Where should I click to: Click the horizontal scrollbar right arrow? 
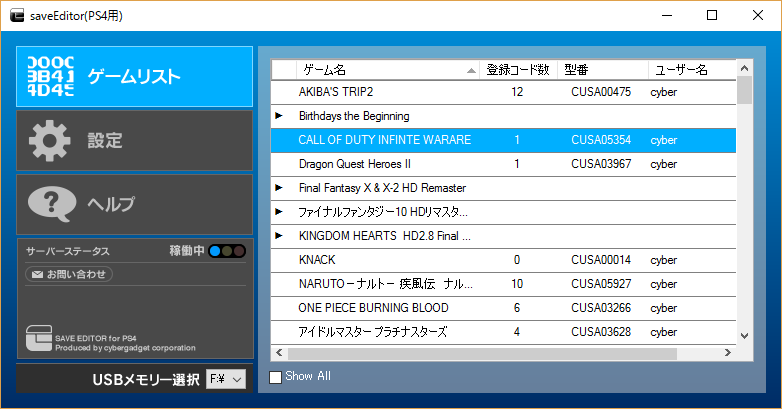[x=729, y=353]
